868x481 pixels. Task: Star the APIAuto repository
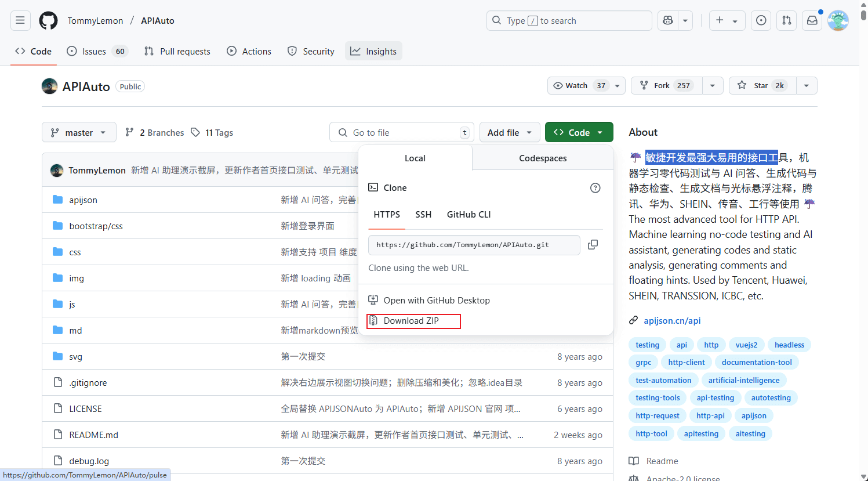762,86
